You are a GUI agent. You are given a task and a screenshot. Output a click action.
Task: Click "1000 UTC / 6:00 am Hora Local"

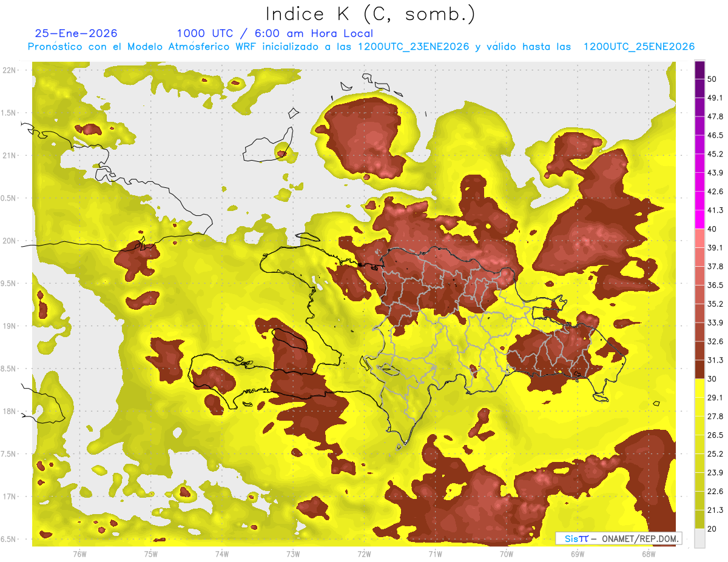(x=275, y=33)
